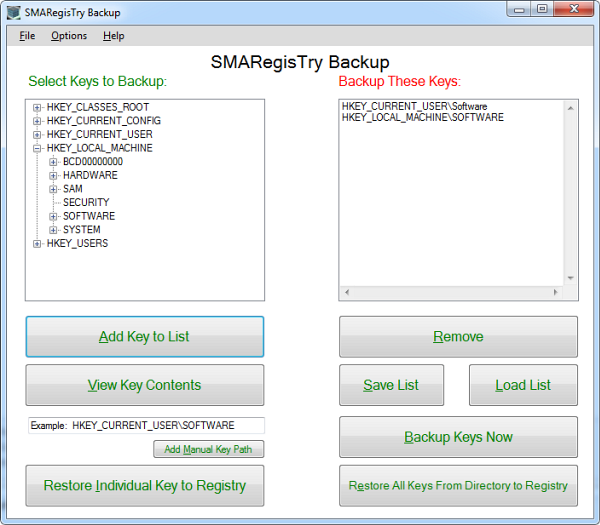Click View Key Contents button
The width and height of the screenshot is (600, 525).
tap(145, 385)
